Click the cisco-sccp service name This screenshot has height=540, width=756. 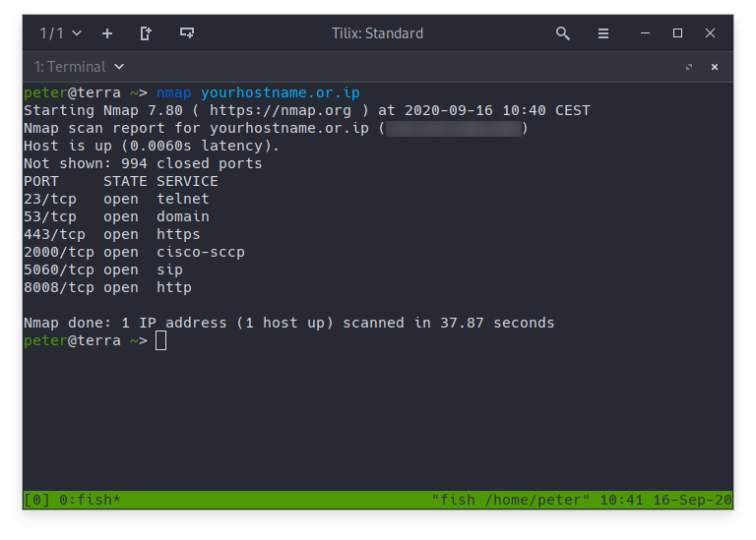(201, 253)
